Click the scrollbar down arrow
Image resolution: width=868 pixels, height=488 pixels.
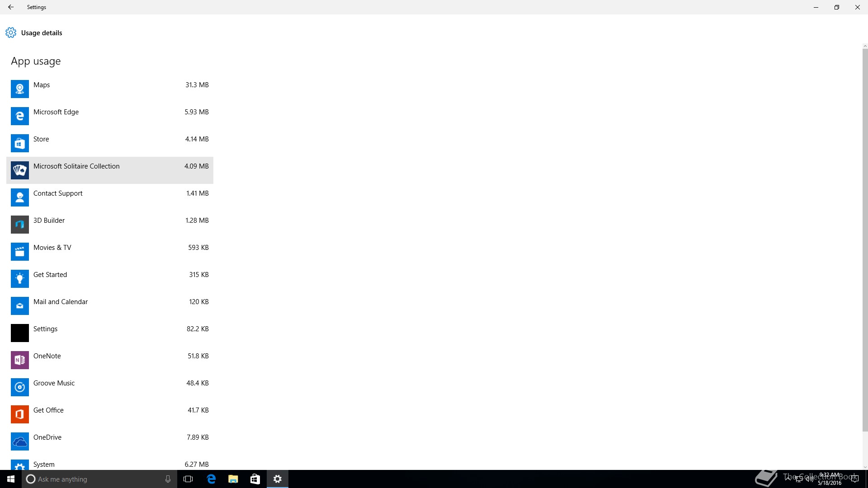coord(865,467)
